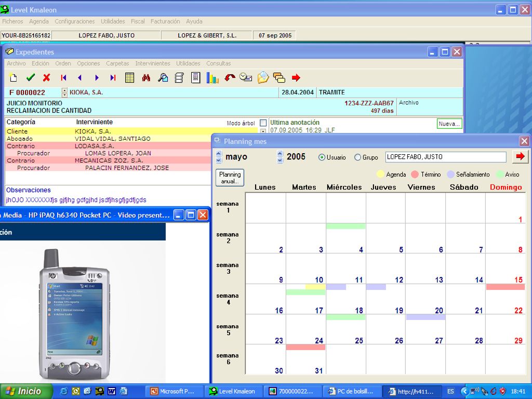Select the Abogado VIDAL VIDAL, SANTIAGO row
Viewport: 532px width, 399px height.
tap(108, 138)
